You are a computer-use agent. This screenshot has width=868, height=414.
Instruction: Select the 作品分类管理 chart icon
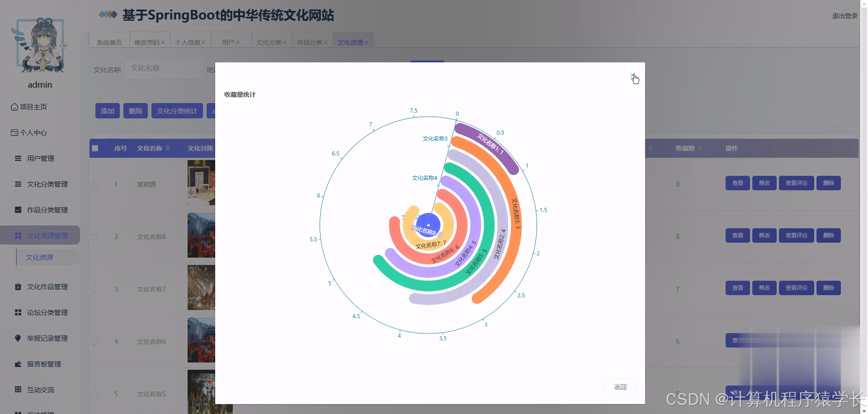[x=18, y=210]
